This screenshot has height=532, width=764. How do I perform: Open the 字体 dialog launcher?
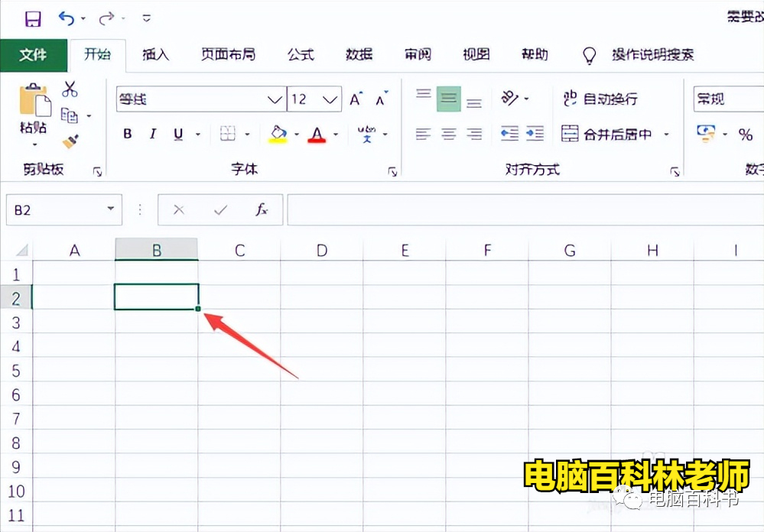(x=392, y=171)
